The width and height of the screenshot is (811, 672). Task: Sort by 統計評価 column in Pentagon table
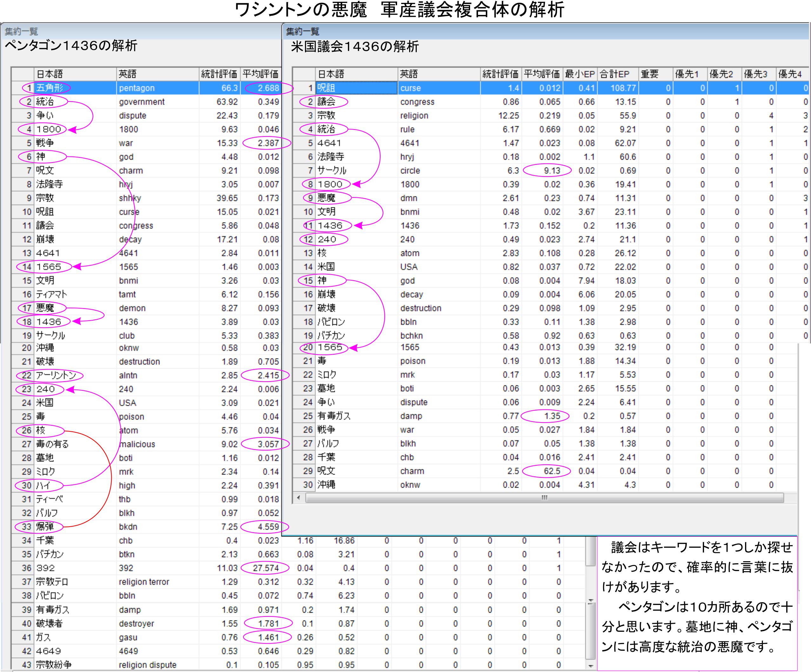click(x=219, y=74)
